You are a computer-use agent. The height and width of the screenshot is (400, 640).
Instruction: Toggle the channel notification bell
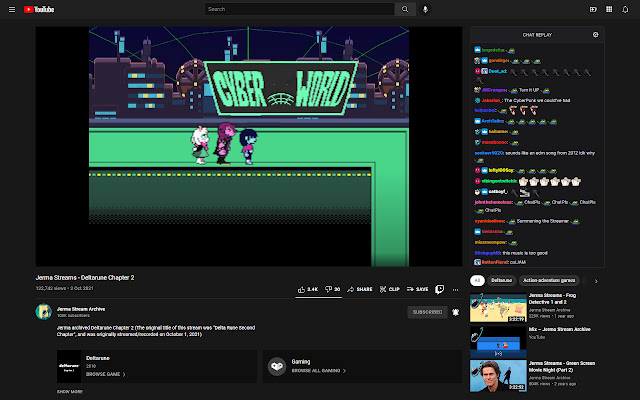pos(456,312)
